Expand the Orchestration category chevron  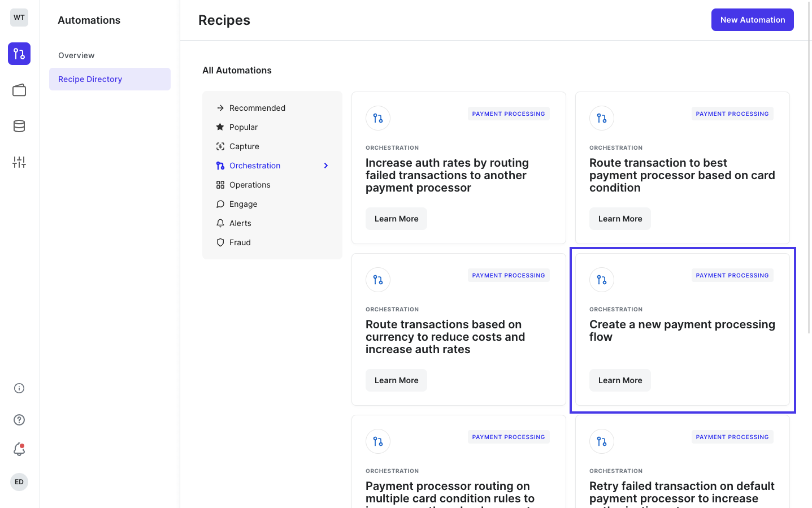click(325, 165)
